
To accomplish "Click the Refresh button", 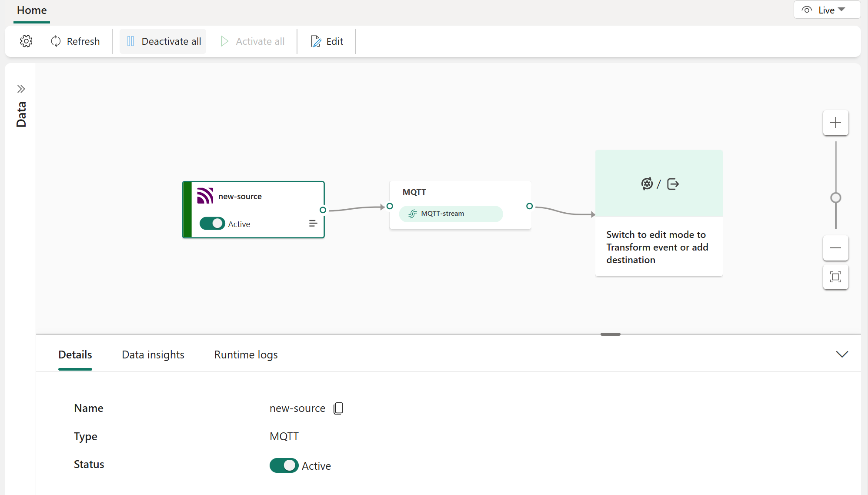I will point(75,41).
